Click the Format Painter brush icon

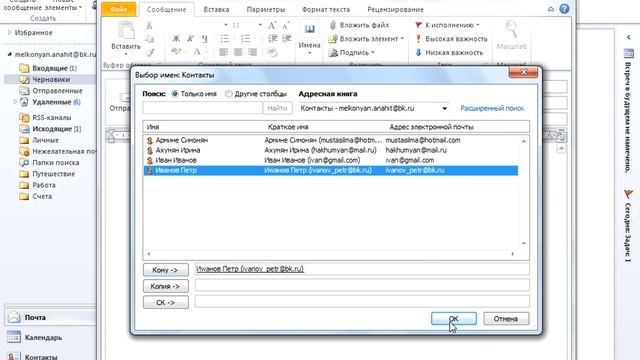point(150,52)
